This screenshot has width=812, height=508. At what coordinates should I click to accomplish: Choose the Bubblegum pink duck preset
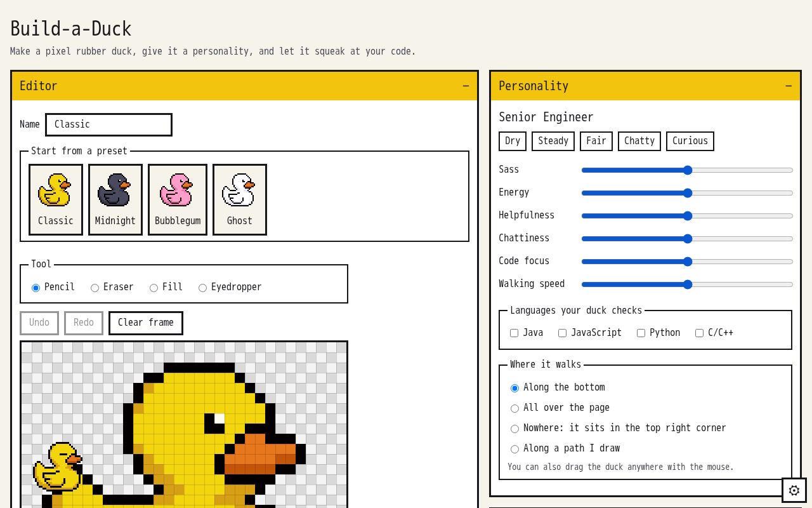pyautogui.click(x=178, y=199)
